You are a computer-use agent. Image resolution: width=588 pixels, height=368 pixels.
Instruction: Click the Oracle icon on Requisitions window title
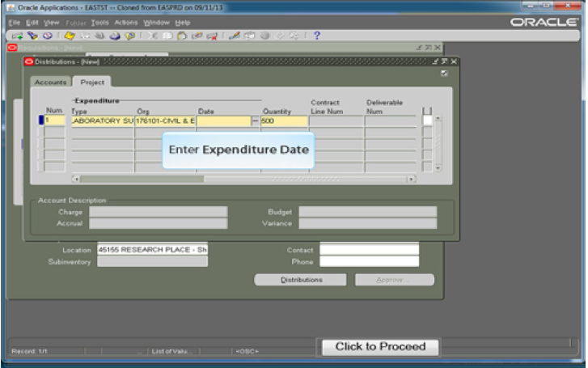pyautogui.click(x=12, y=48)
